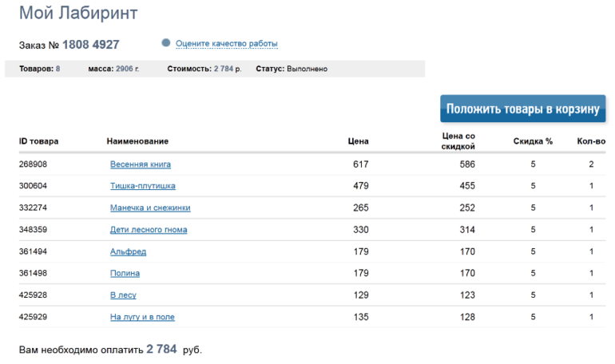The height and width of the screenshot is (364, 615).
Task: Click product ID 268908 in the table
Action: point(33,164)
